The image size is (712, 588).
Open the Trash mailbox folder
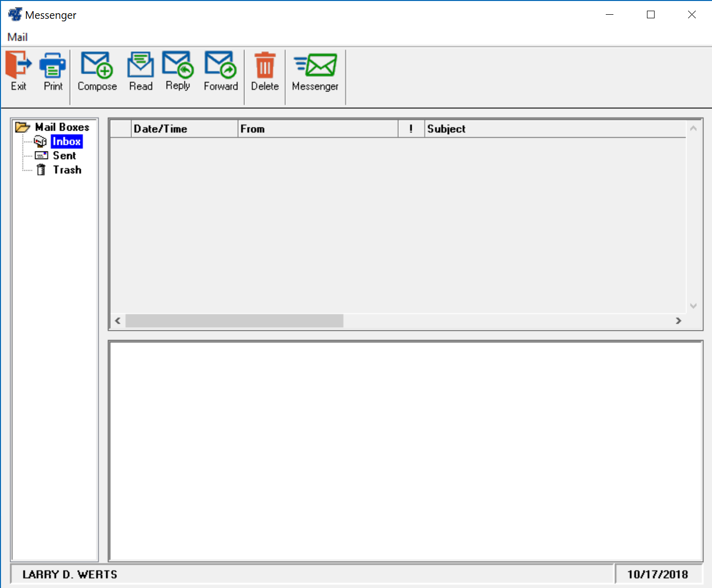tap(67, 170)
